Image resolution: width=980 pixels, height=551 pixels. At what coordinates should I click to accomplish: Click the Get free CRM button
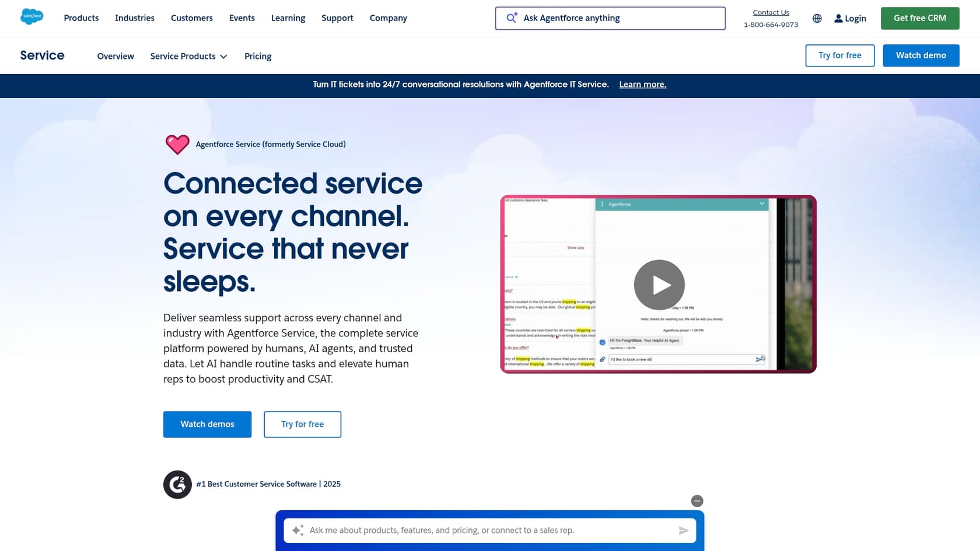click(x=920, y=18)
